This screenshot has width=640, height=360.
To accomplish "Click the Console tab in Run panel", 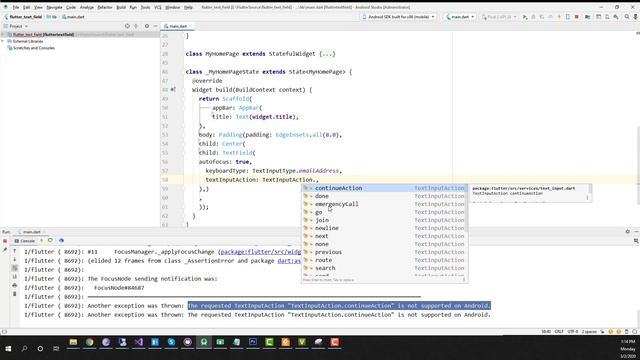I will [24, 241].
